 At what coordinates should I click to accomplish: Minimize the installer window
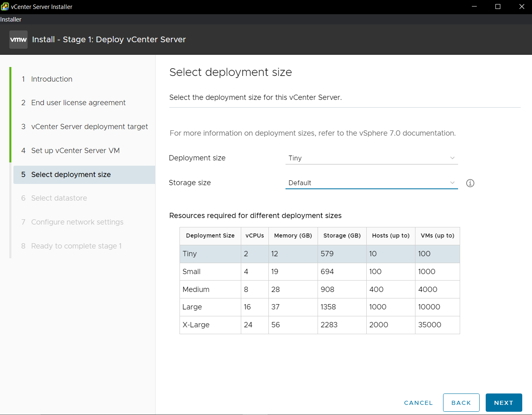(x=474, y=6)
